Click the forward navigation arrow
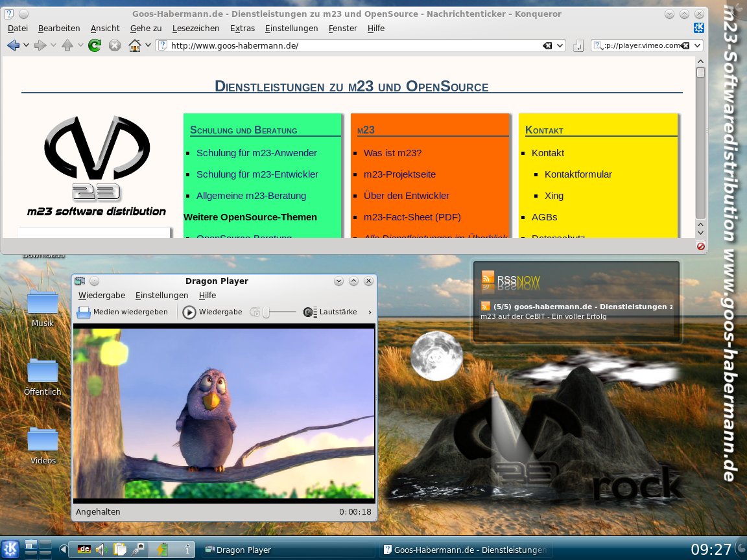747x560 pixels. pos(40,45)
